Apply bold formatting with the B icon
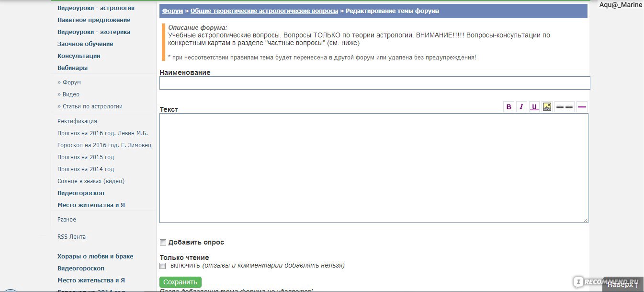 tap(509, 106)
